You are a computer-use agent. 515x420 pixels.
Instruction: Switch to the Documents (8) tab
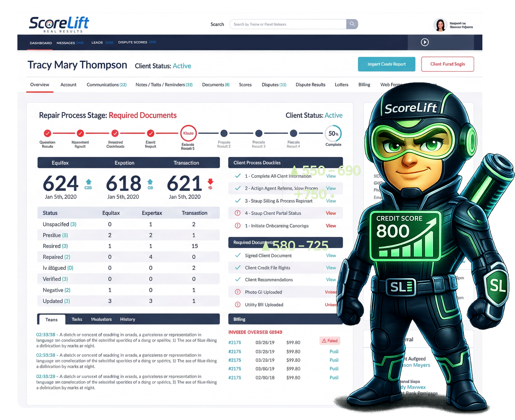point(216,85)
